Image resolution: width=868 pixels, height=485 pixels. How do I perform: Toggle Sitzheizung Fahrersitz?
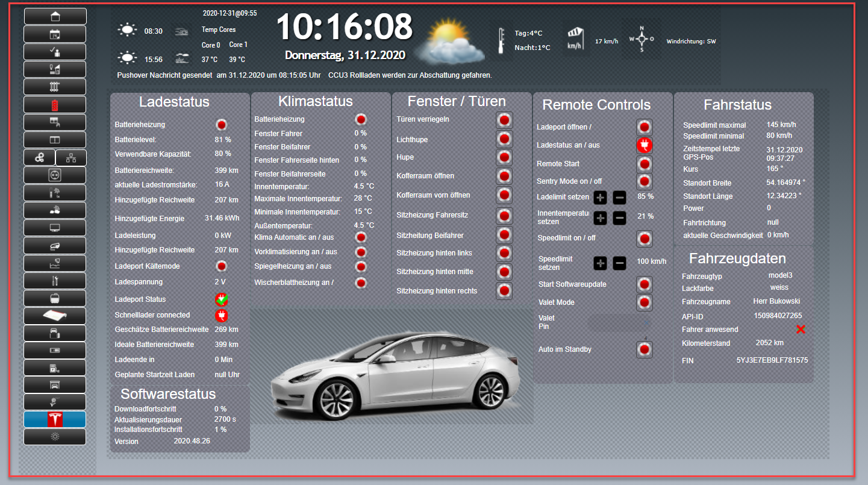504,216
